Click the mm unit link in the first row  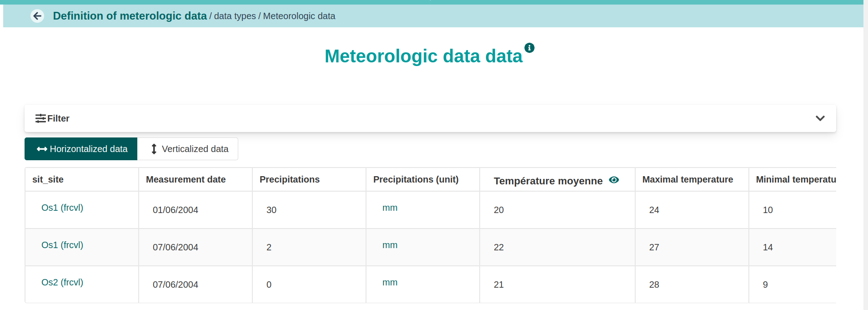[390, 208]
